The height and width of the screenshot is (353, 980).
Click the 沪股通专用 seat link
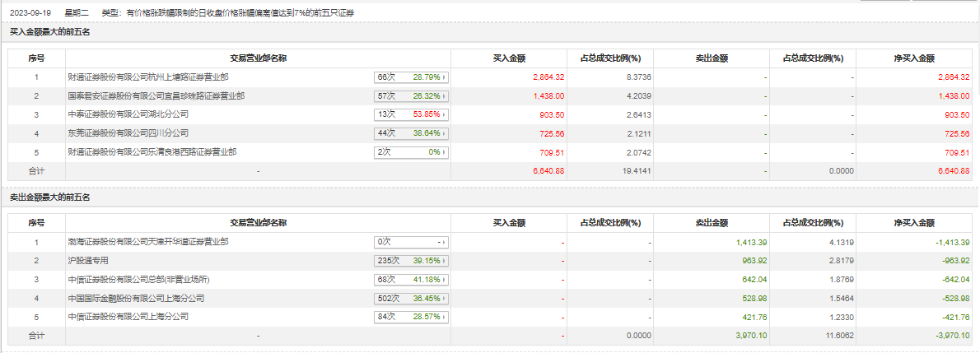pyautogui.click(x=88, y=261)
